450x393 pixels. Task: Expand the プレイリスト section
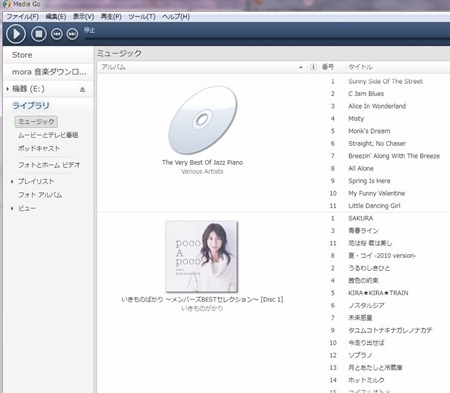(12, 182)
